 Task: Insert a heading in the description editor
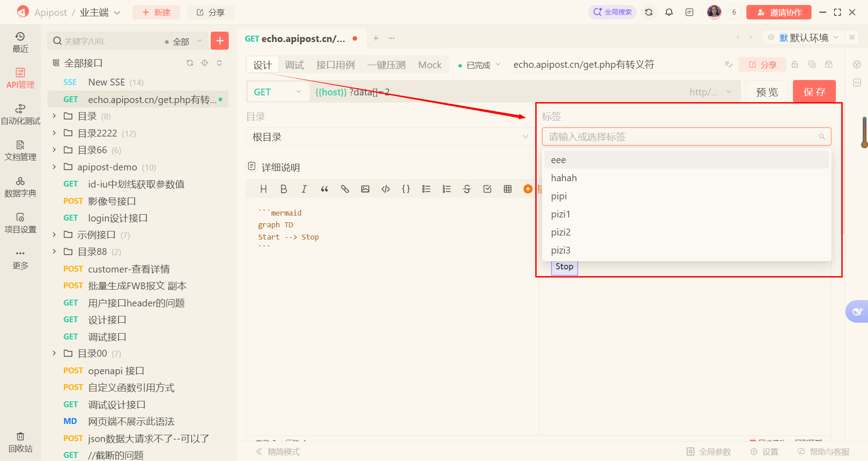click(264, 189)
